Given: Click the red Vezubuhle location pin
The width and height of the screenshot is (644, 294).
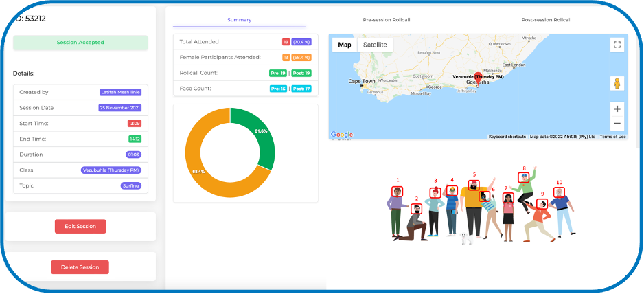Looking at the screenshot, I should [x=479, y=78].
